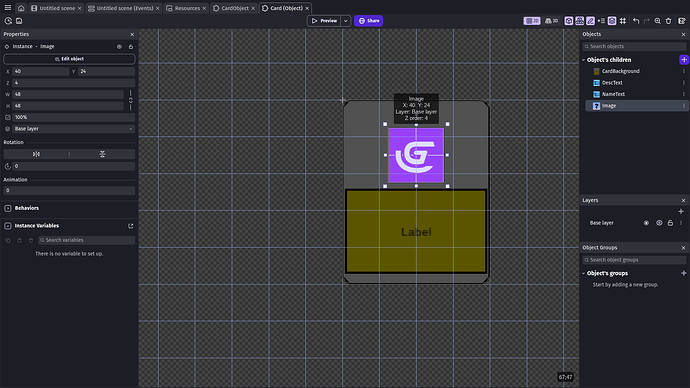Select DescText in objects list
690x388 pixels.
tap(612, 83)
